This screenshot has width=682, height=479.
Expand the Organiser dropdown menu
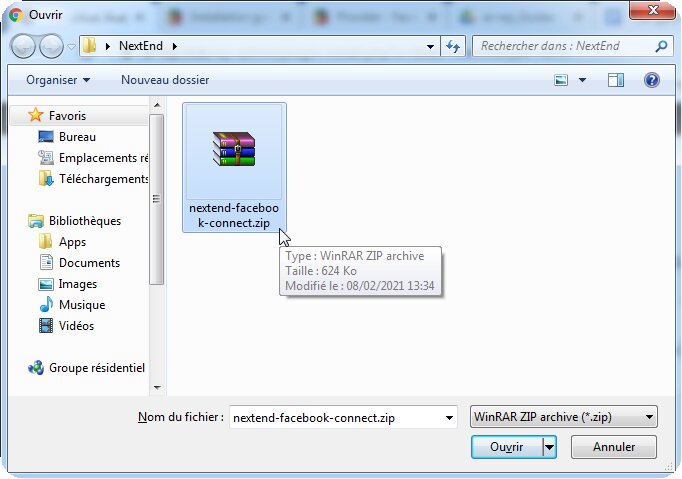58,79
